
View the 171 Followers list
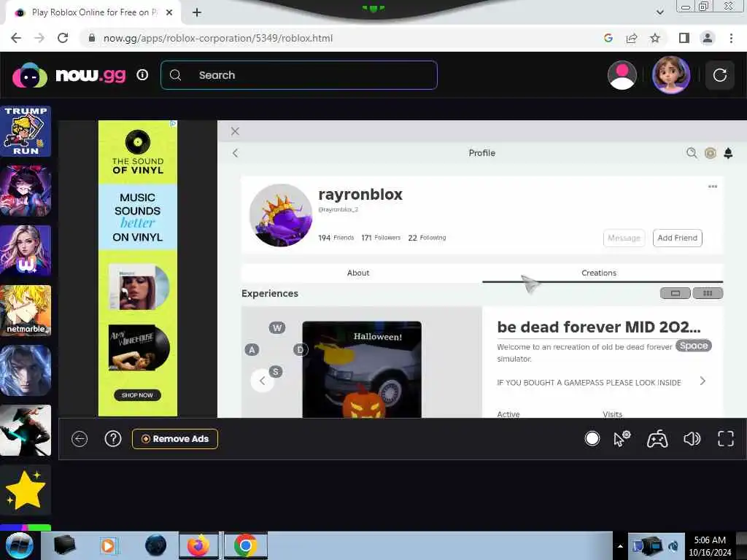click(x=381, y=238)
